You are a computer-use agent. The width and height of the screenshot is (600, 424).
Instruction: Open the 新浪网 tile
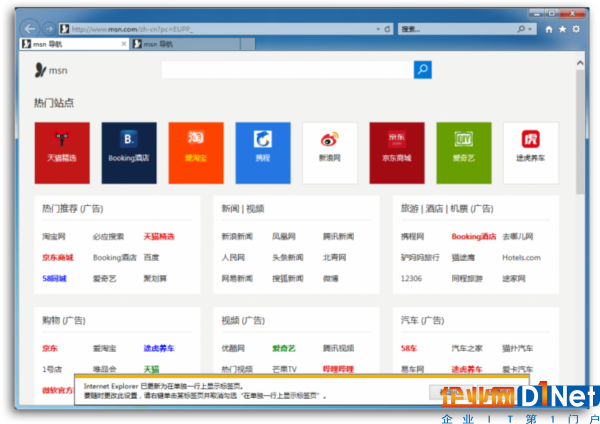pos(330,153)
